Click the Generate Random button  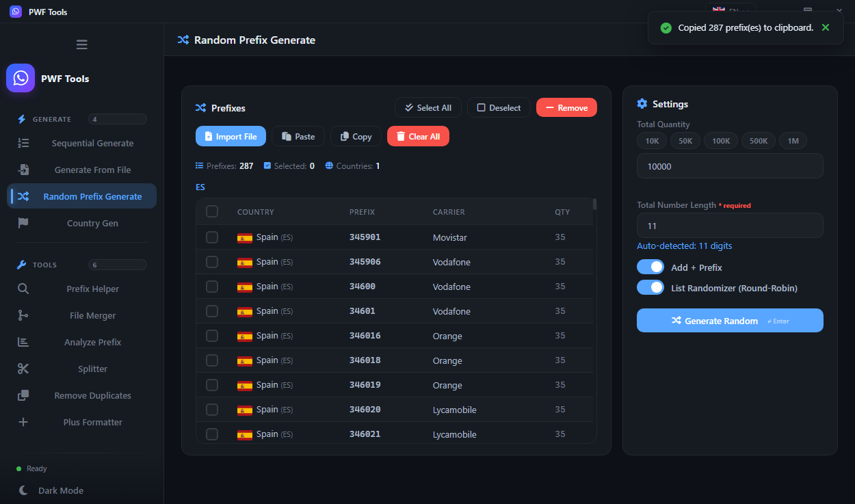[x=730, y=320]
